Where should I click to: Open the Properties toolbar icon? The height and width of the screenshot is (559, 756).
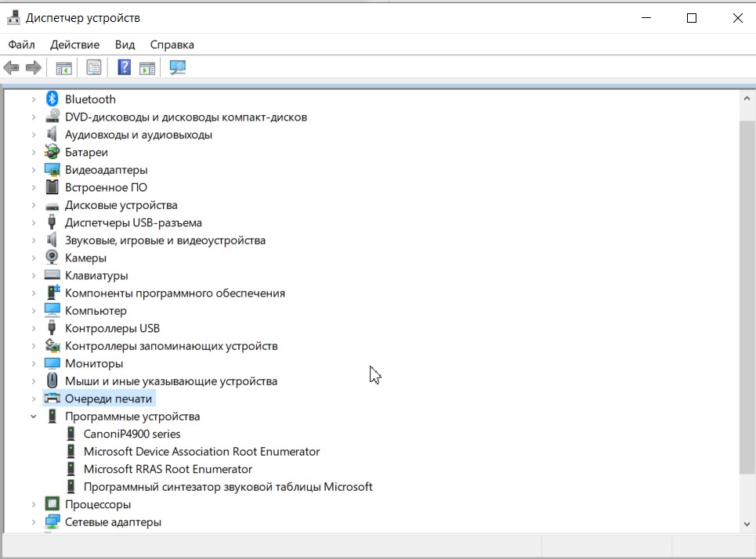pos(93,67)
